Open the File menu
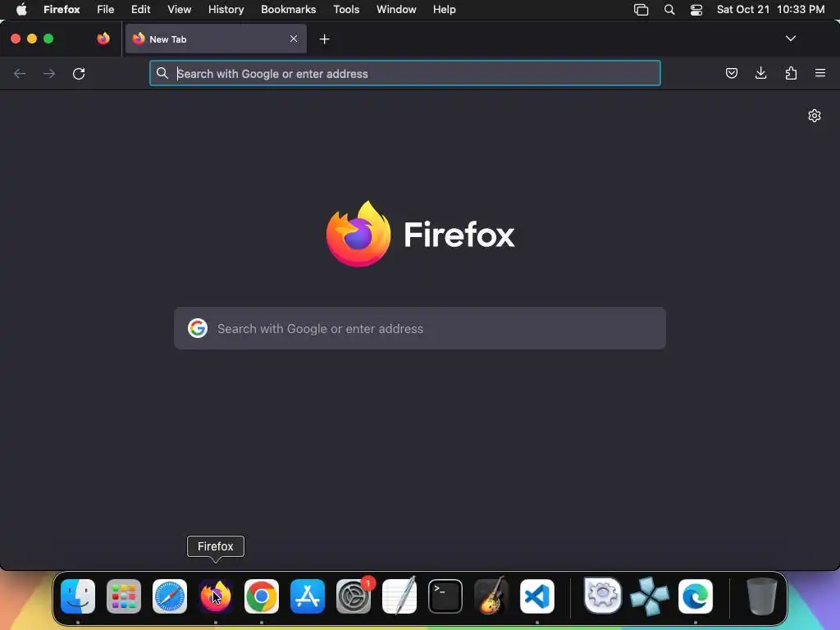 point(106,10)
